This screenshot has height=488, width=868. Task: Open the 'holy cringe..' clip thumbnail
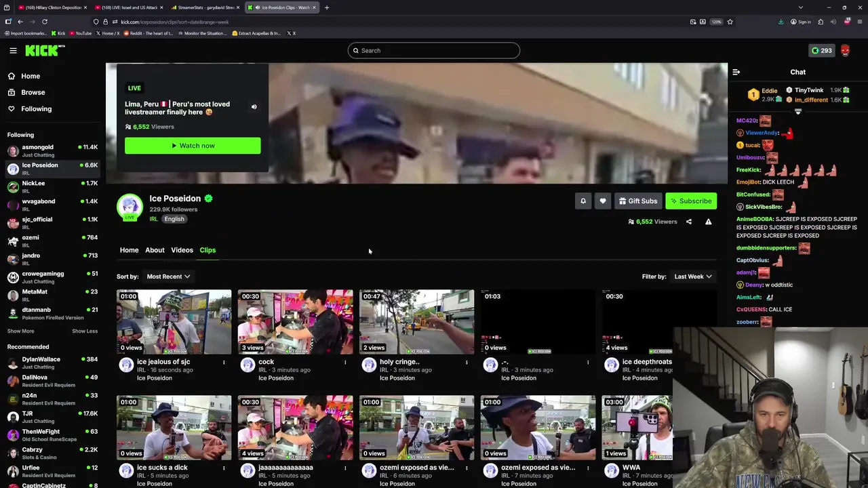416,322
